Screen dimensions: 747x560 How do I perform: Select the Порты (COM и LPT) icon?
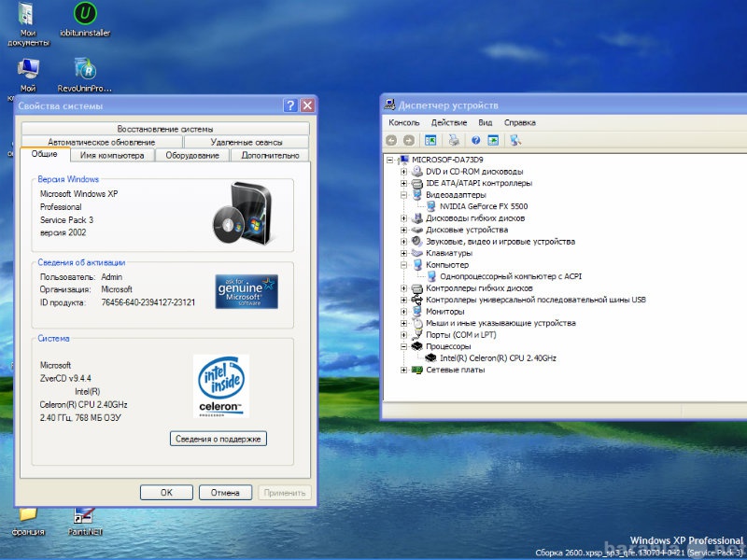(x=416, y=335)
